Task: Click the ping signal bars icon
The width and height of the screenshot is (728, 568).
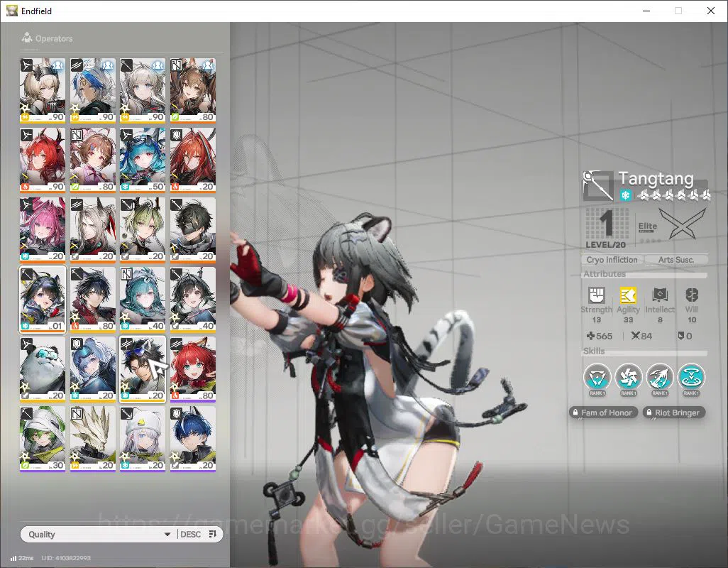Action: [x=13, y=558]
